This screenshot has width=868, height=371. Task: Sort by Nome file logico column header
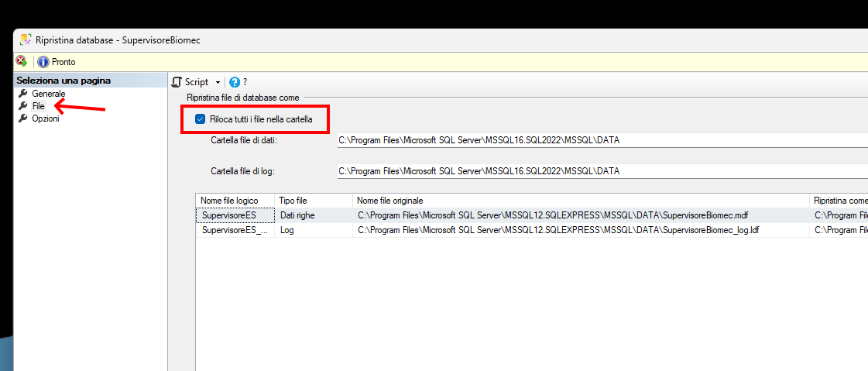coord(235,201)
